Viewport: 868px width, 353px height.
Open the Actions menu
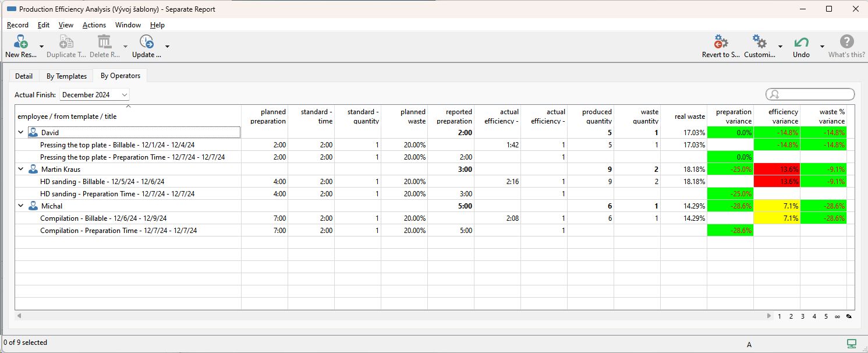point(94,25)
